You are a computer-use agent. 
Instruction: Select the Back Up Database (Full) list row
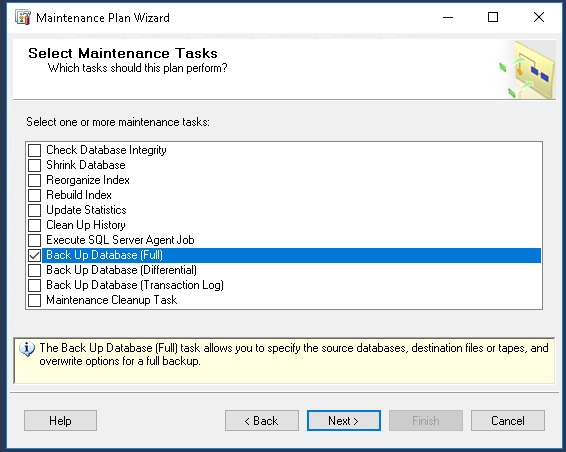[291, 255]
